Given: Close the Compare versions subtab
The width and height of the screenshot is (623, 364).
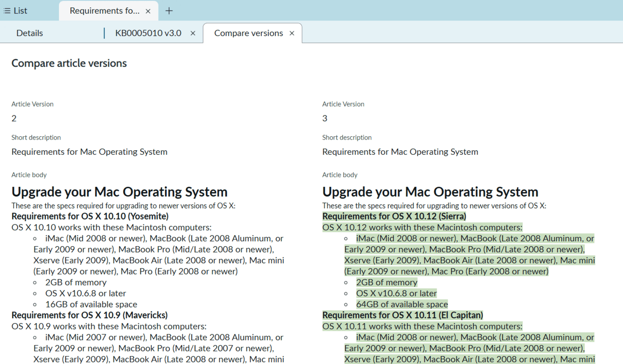Looking at the screenshot, I should (292, 33).
